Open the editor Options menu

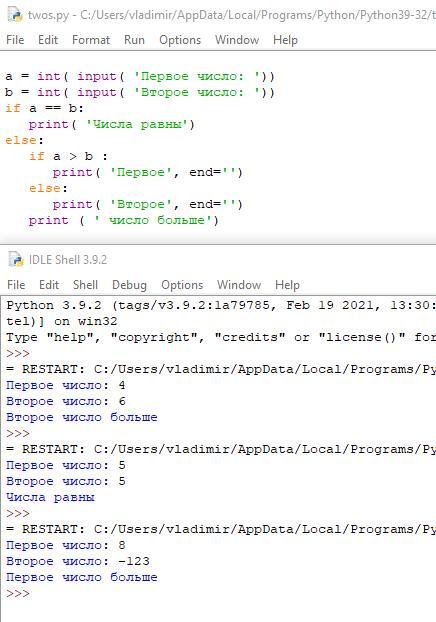pyautogui.click(x=180, y=40)
